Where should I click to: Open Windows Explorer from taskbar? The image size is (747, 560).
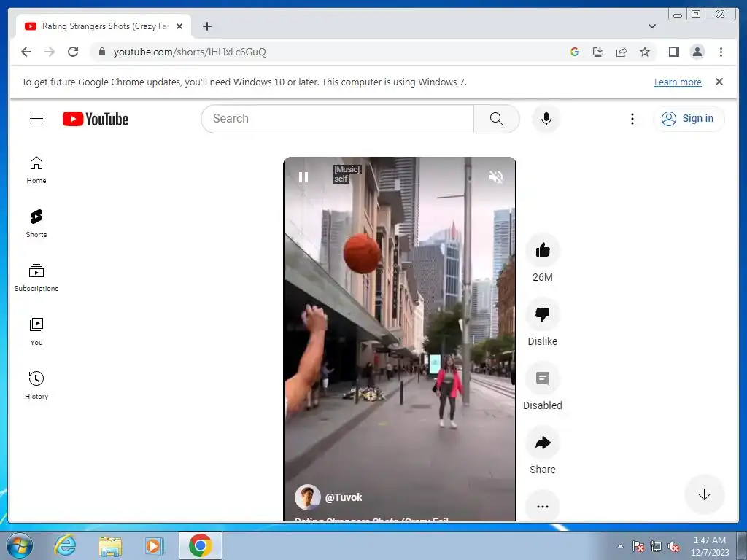point(110,546)
